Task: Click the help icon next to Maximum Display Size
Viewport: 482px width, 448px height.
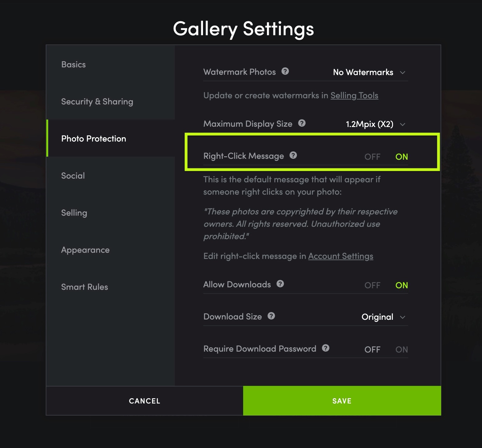Action: pos(302,123)
